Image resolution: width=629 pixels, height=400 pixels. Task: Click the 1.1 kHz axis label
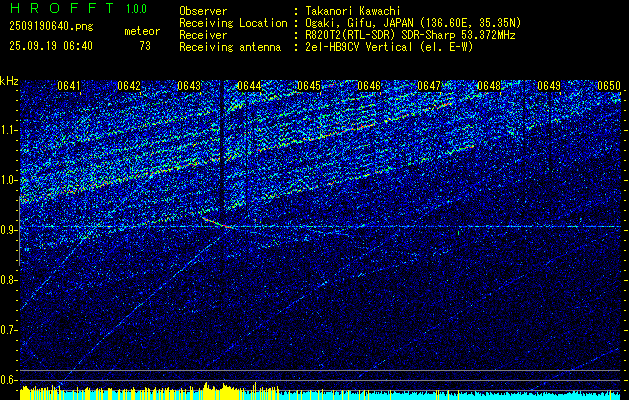pyautogui.click(x=8, y=130)
